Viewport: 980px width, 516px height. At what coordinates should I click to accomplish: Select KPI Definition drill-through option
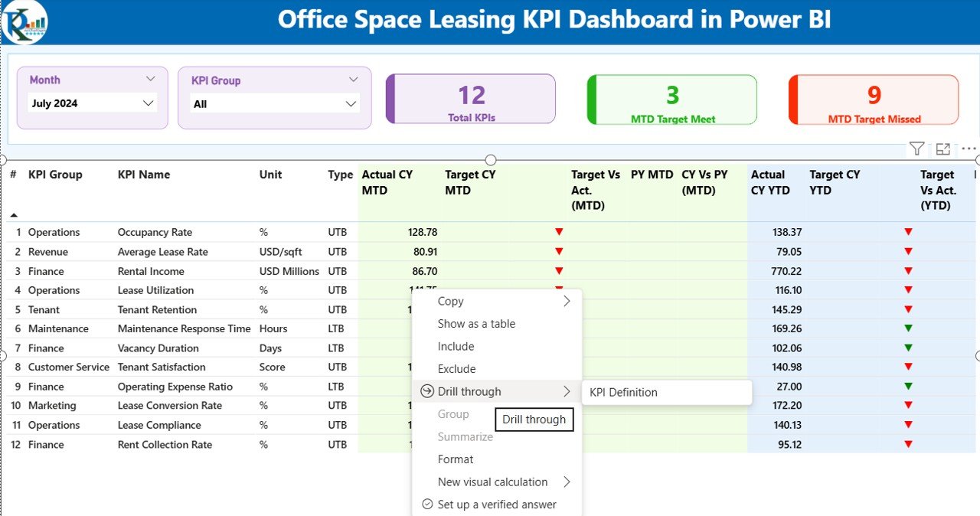623,393
